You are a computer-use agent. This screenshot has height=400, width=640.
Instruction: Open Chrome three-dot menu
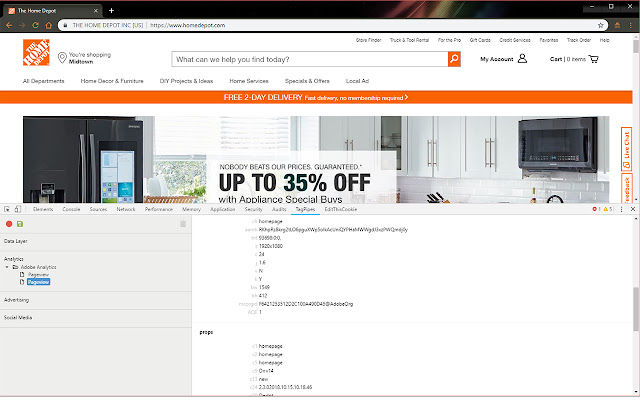coord(631,25)
